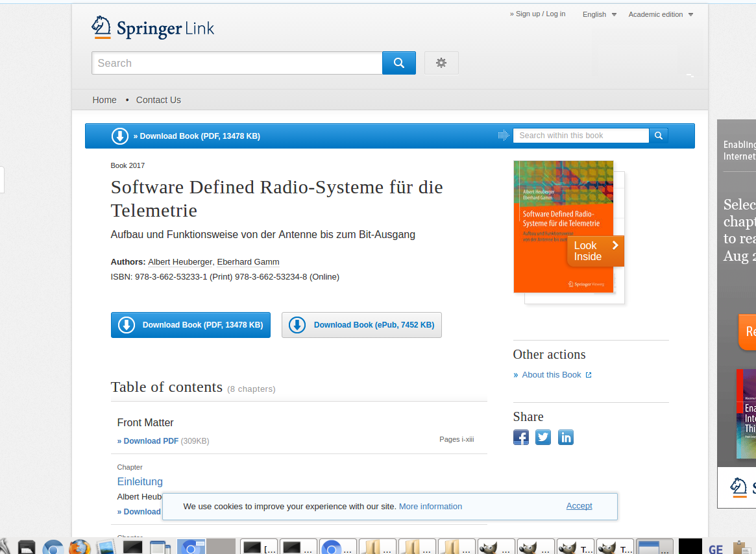
Task: Click the SpringerLink horse logo
Action: [x=101, y=27]
